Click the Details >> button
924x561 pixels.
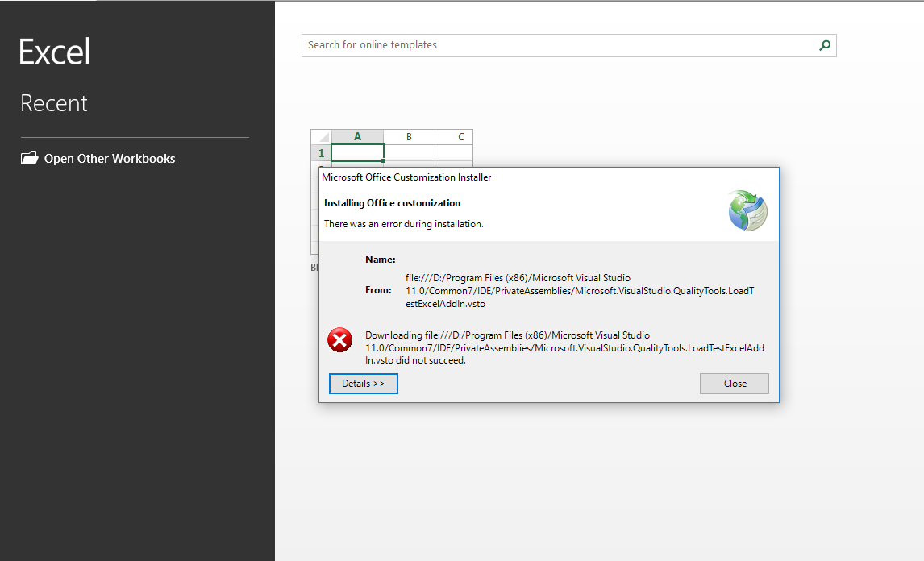[x=363, y=384]
